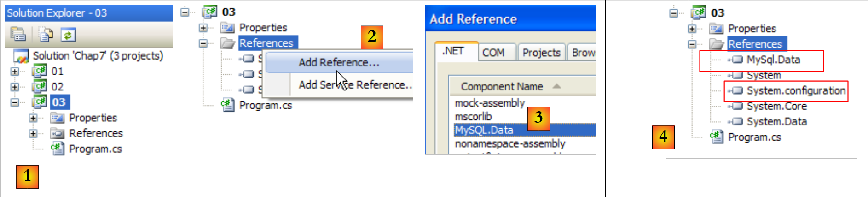Choose 'Add Reference...' from the context menu
This screenshot has height=197, width=868.
tap(339, 62)
